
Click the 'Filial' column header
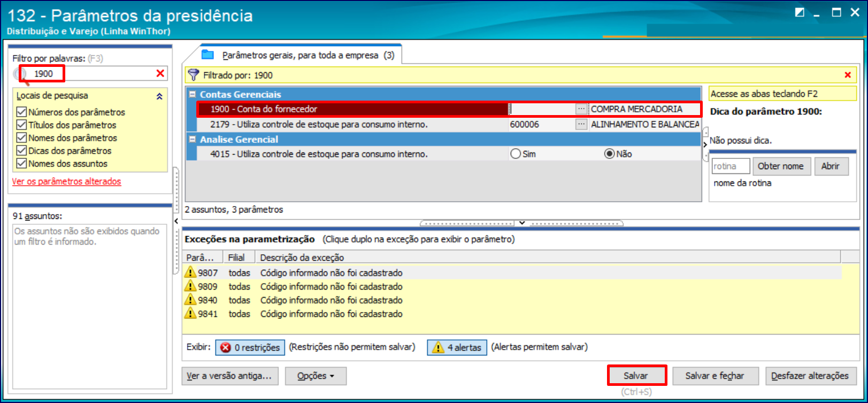[x=239, y=257]
